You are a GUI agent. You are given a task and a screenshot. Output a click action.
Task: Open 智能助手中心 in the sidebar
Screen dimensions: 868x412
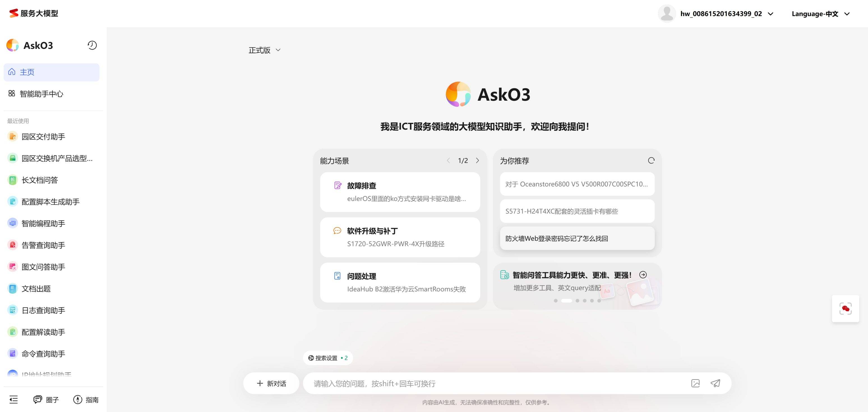[41, 94]
